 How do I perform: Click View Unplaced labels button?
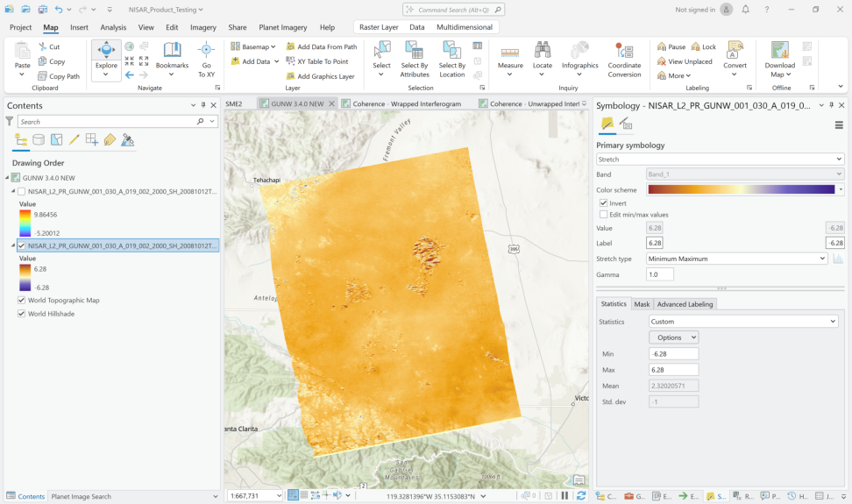coord(685,61)
